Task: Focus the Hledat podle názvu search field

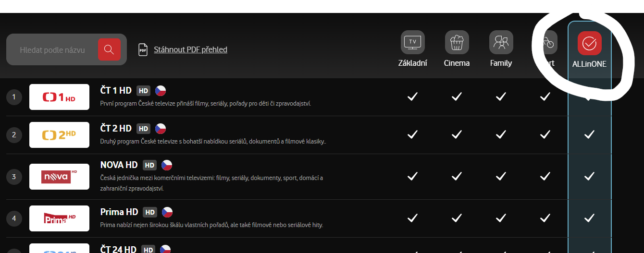Action: click(52, 49)
